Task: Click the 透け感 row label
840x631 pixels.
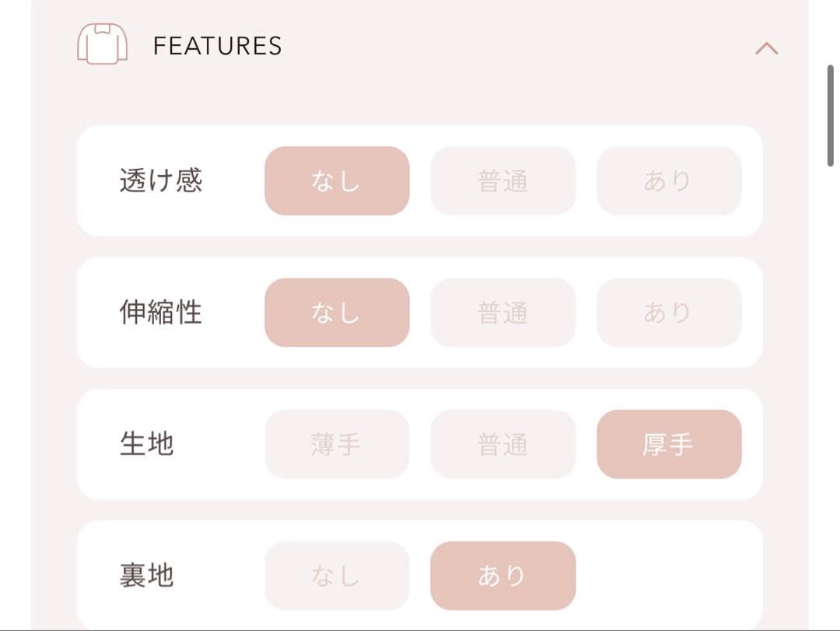Action: point(160,181)
